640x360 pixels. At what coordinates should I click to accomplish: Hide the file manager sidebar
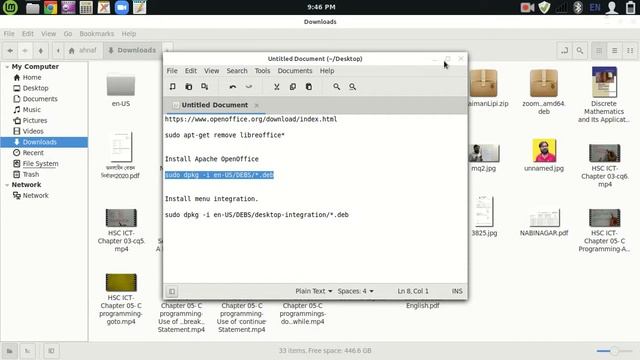tap(51, 351)
